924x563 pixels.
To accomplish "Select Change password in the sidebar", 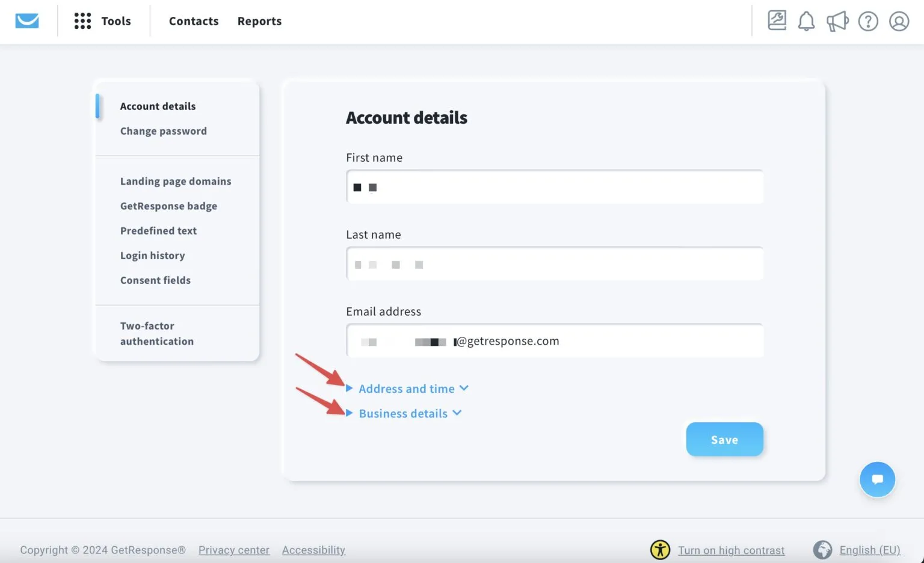I will [x=163, y=131].
